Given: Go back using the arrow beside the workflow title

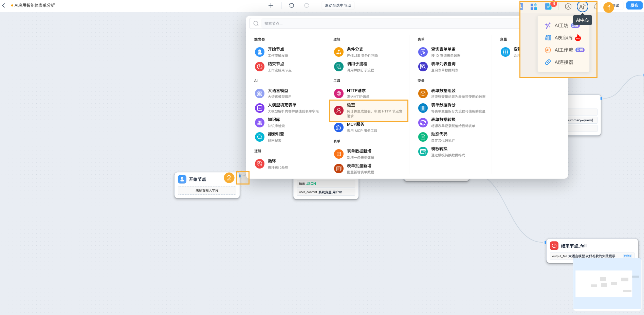Looking at the screenshot, I should click(4, 5).
